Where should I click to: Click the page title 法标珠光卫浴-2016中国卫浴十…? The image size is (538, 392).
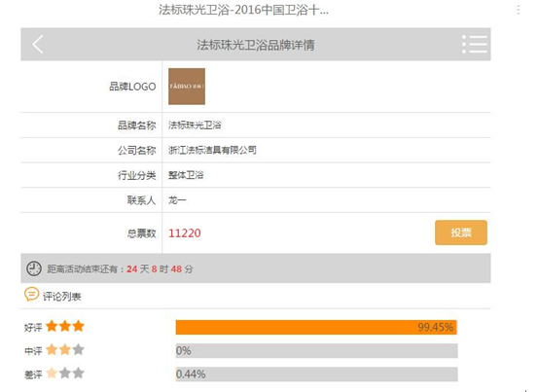click(243, 10)
